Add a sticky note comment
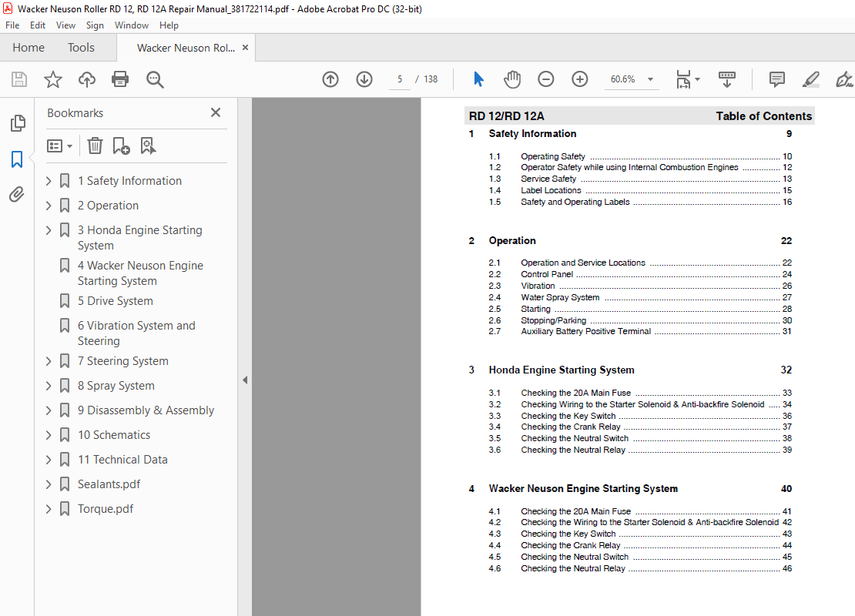Screen dimensions: 855x616 [777, 79]
